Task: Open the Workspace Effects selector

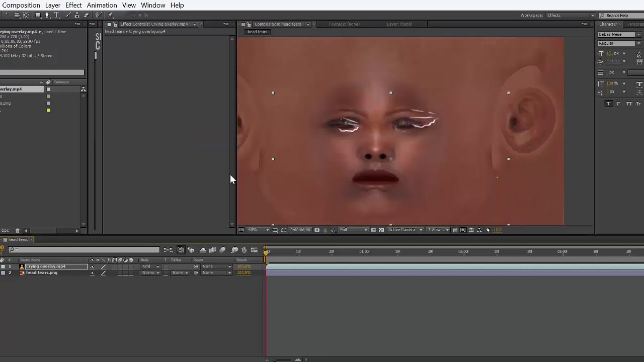Action: (571, 16)
